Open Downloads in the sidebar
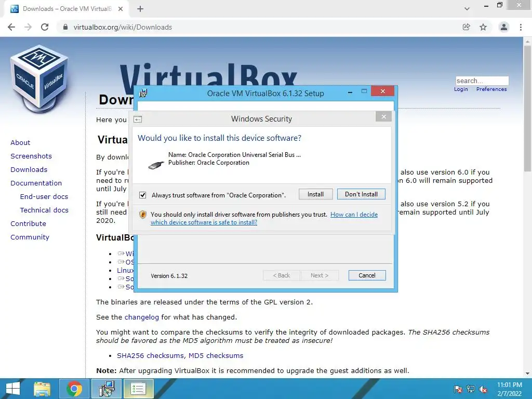Screen dimensions: 532x399 click(29, 170)
